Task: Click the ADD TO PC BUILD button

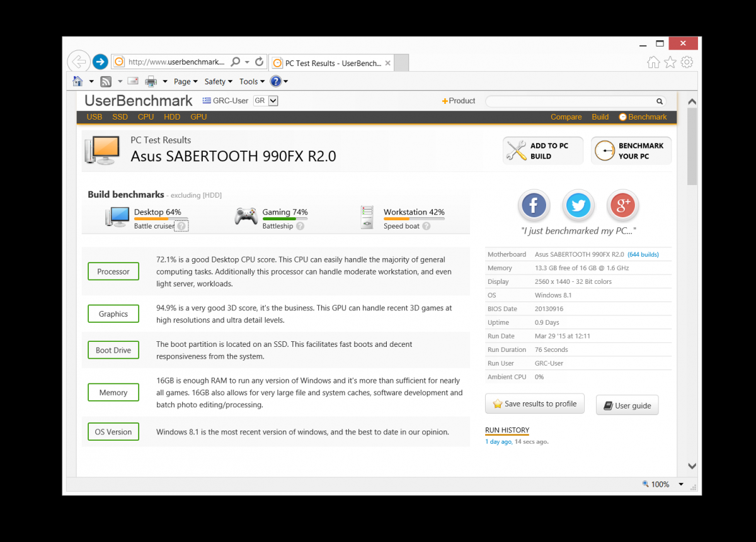Action: tap(543, 151)
